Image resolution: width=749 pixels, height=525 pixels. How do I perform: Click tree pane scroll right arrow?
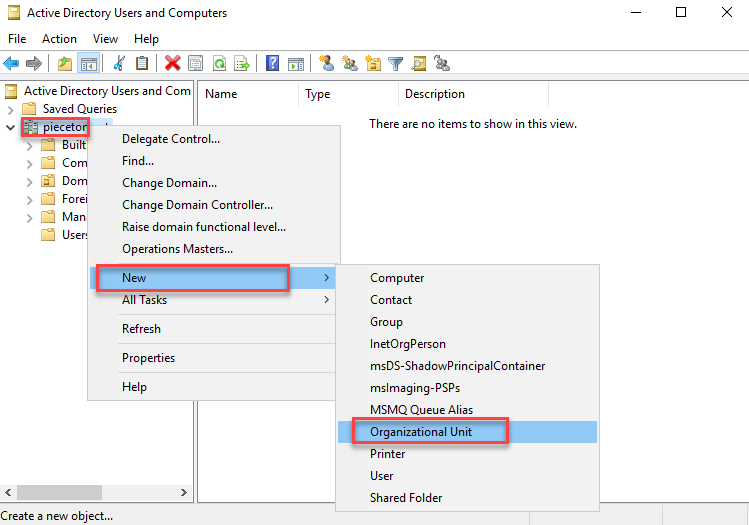click(184, 492)
